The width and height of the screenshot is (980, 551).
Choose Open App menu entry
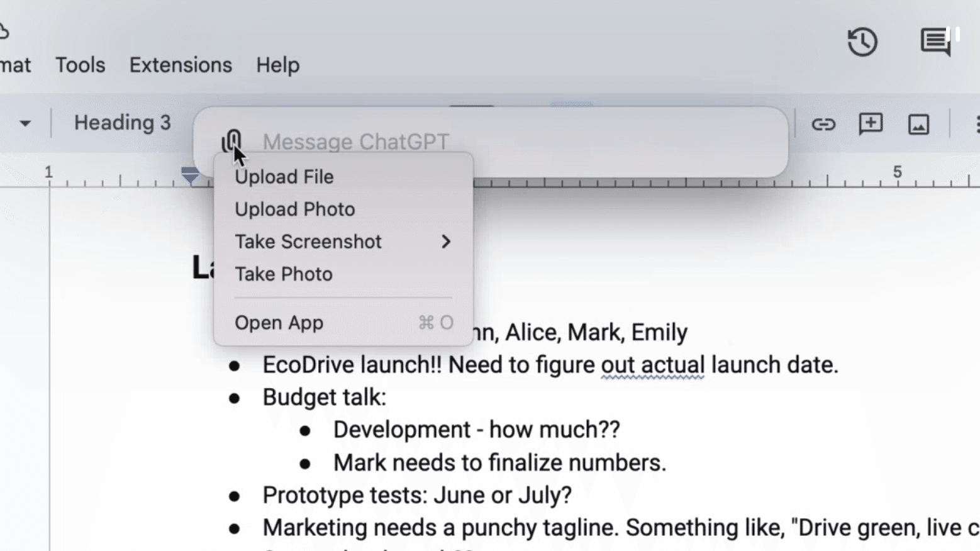279,323
